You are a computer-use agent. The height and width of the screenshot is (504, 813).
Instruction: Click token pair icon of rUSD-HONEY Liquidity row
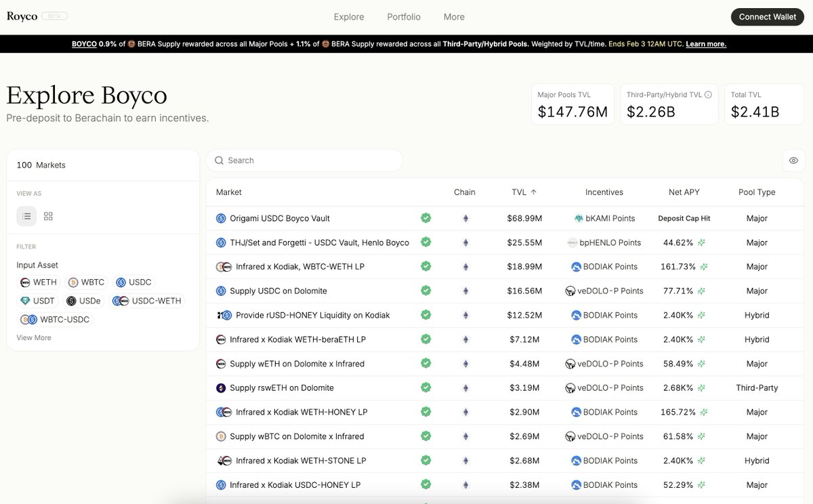click(224, 315)
